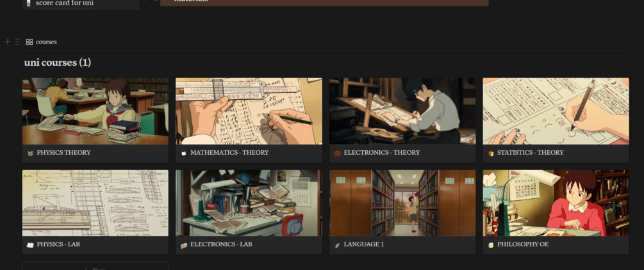The width and height of the screenshot is (644, 270).
Task: Click the uni courses (1) heading
Action: pyautogui.click(x=58, y=62)
